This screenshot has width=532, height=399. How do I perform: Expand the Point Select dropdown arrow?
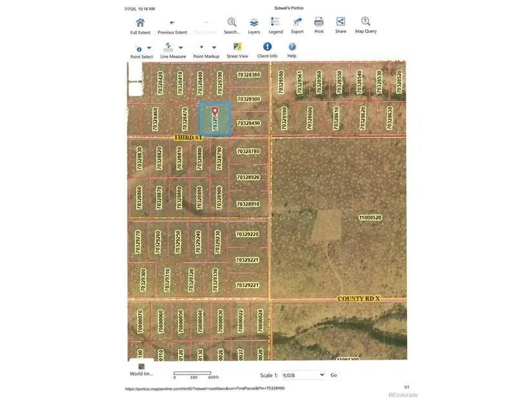coord(149,48)
